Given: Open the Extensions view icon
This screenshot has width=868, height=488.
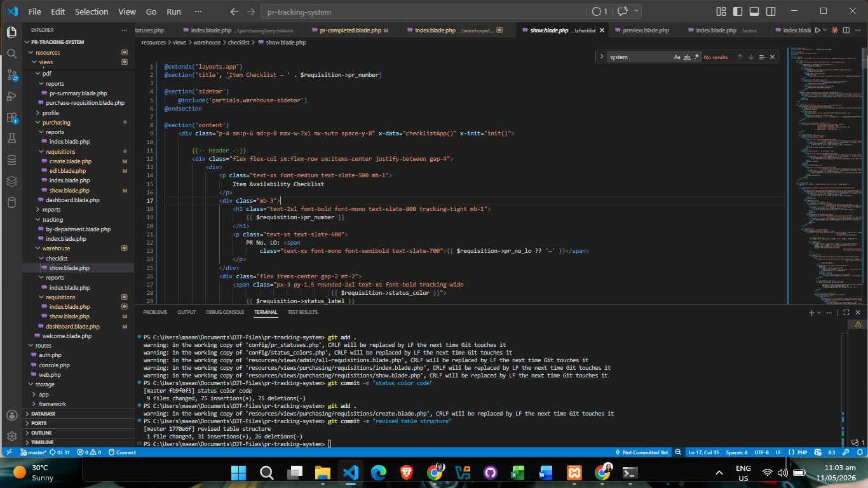Looking at the screenshot, I should point(11,118).
